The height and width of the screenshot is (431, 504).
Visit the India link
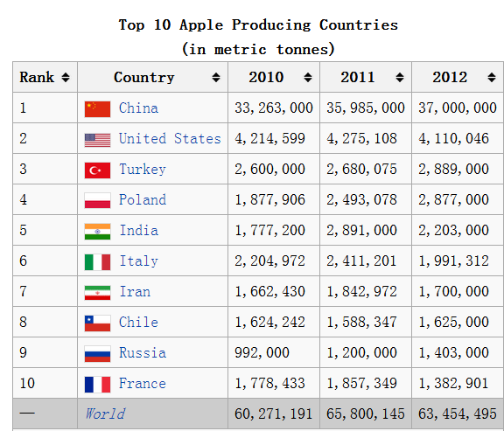point(139,230)
